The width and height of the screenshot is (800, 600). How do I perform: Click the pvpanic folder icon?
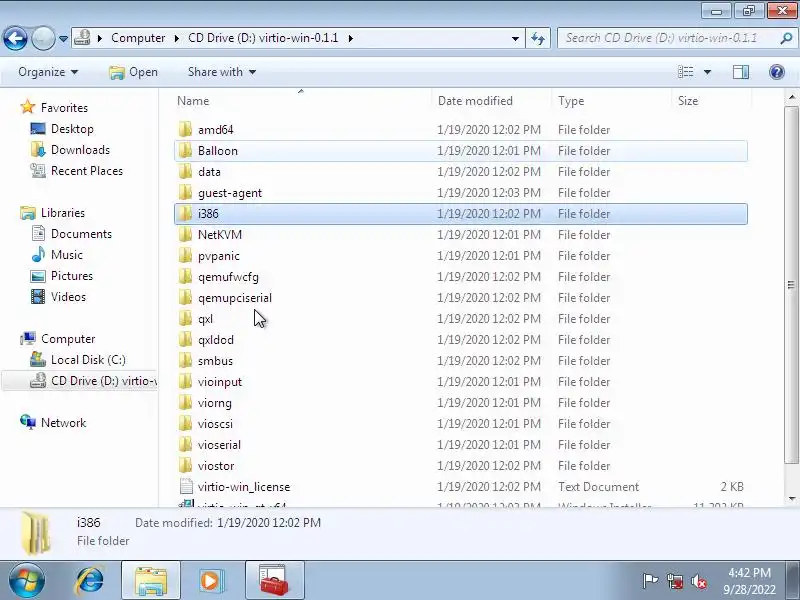(x=186, y=255)
